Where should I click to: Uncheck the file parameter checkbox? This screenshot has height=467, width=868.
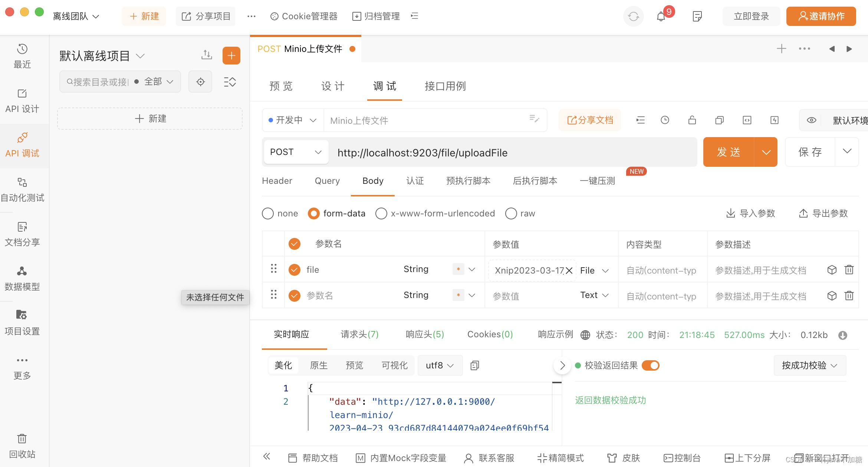click(295, 269)
